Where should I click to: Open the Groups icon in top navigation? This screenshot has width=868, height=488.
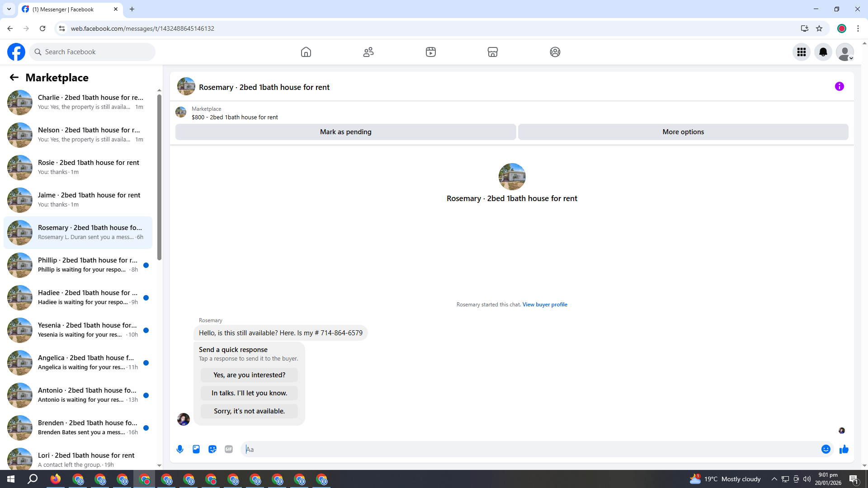pyautogui.click(x=555, y=52)
